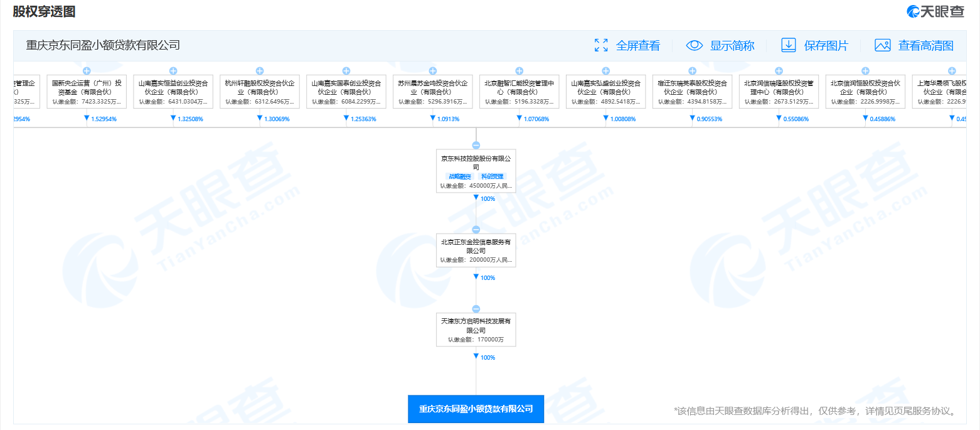Open 宿迁东瑞英泰股权投资合伙企业 card
Screen dimensions: 980x430
pyautogui.click(x=693, y=92)
